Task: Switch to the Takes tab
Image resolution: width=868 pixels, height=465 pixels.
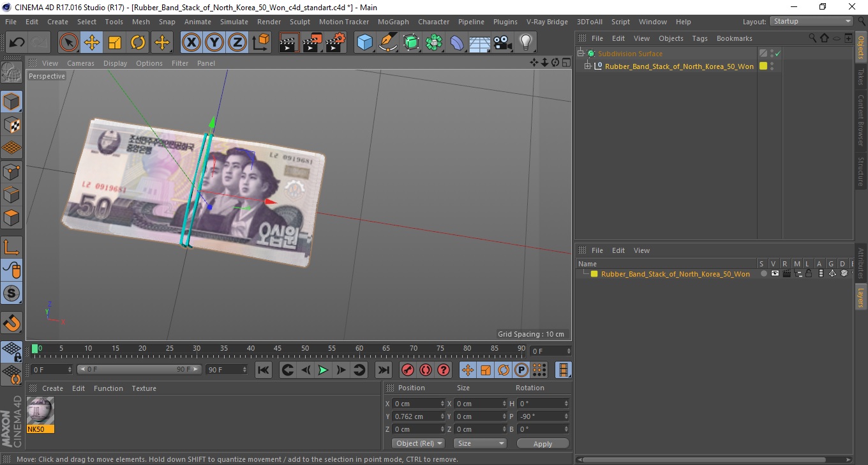Action: pyautogui.click(x=861, y=77)
